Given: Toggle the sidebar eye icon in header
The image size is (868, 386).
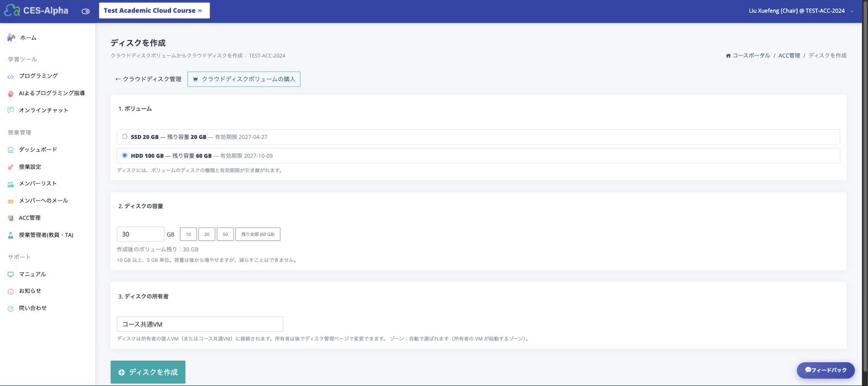Looking at the screenshot, I should pos(85,11).
